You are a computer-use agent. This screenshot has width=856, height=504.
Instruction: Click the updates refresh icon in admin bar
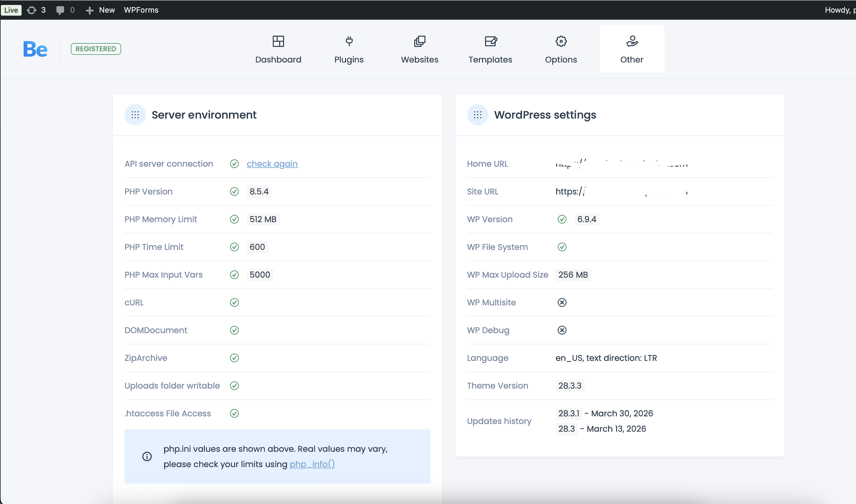32,10
